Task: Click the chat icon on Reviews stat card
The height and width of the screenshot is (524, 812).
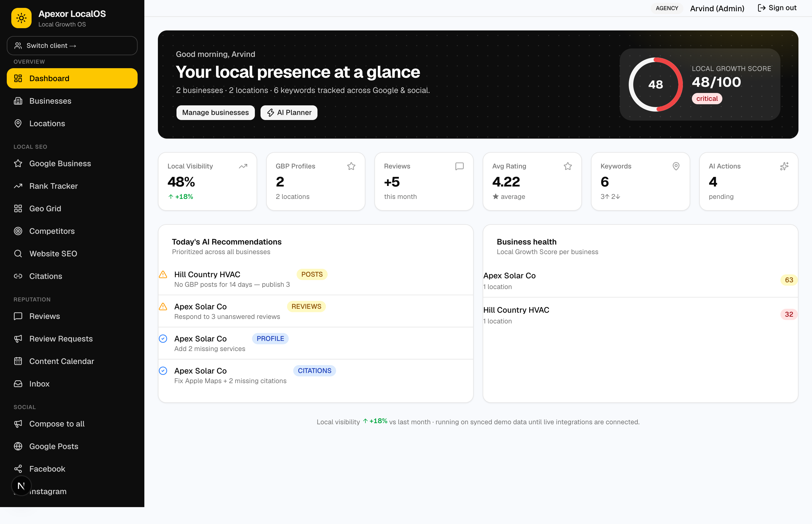Action: [x=459, y=166]
